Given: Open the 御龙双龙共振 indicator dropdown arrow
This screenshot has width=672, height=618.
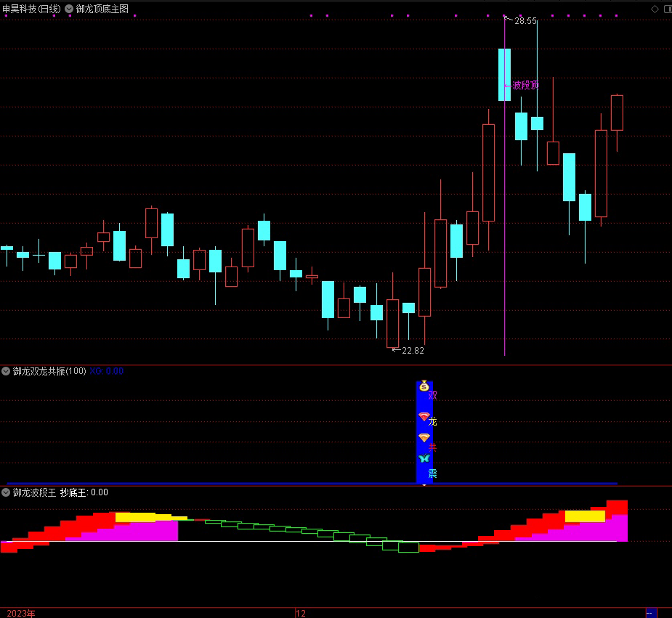Looking at the screenshot, I should pyautogui.click(x=6, y=371).
